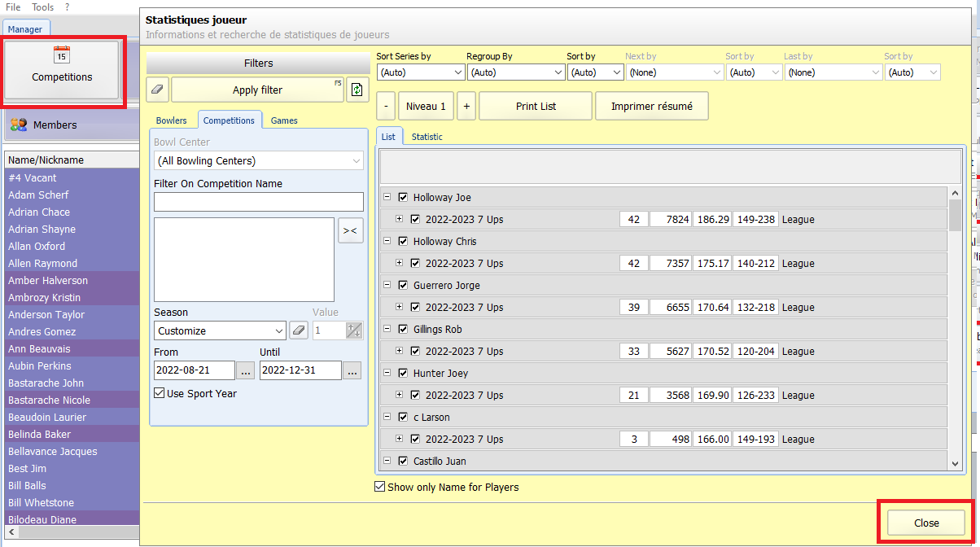Open the ? help menu
The image size is (980, 547).
68,7
